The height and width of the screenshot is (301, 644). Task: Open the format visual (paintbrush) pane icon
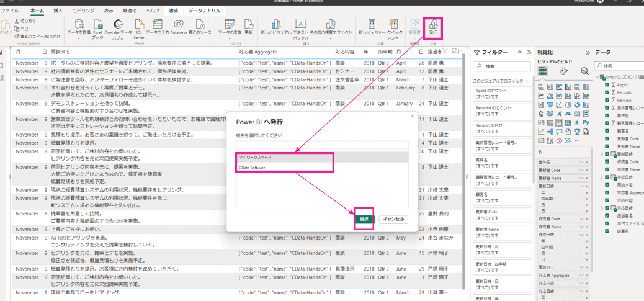[564, 71]
